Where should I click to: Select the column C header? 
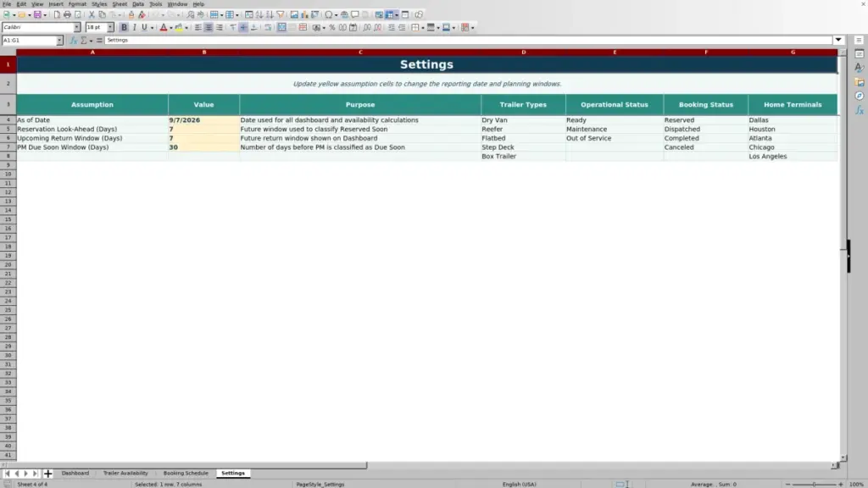(x=360, y=52)
